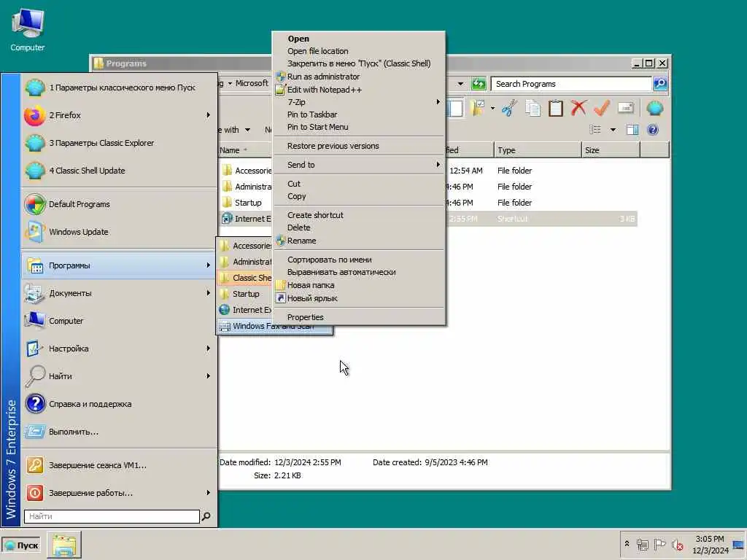Click the folder options icon in toolbar
The image size is (747, 560).
(477, 109)
